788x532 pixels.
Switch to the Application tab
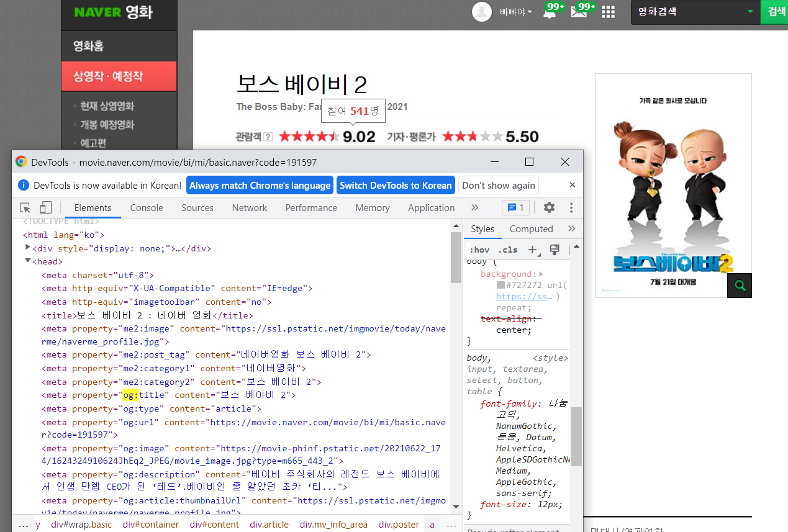coord(432,208)
